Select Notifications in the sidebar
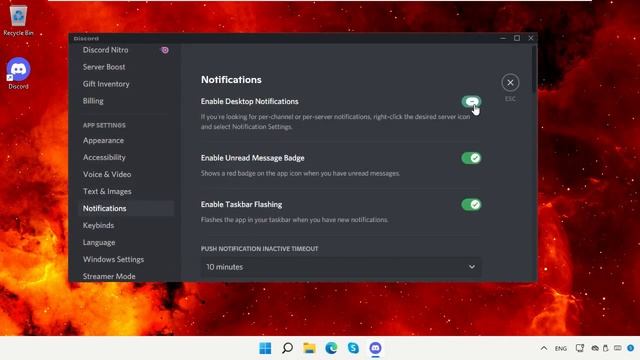This screenshot has width=640, height=360. coord(126,208)
